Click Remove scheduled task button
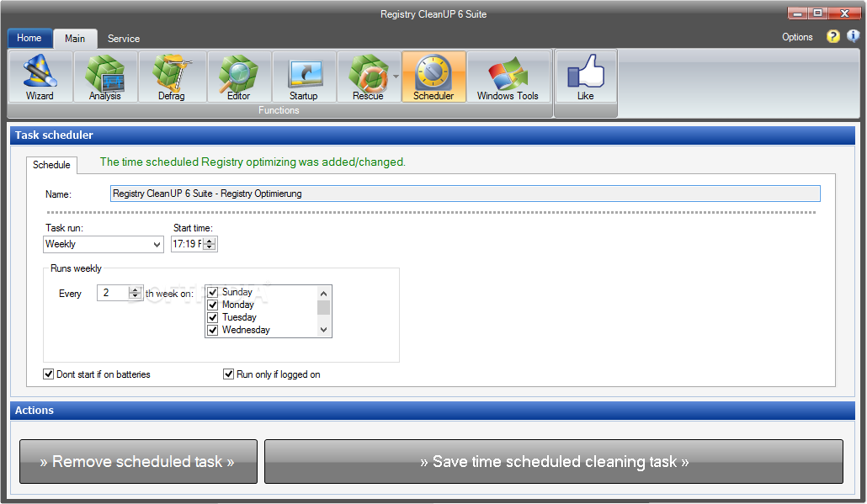Image resolution: width=867 pixels, height=504 pixels. pyautogui.click(x=138, y=461)
